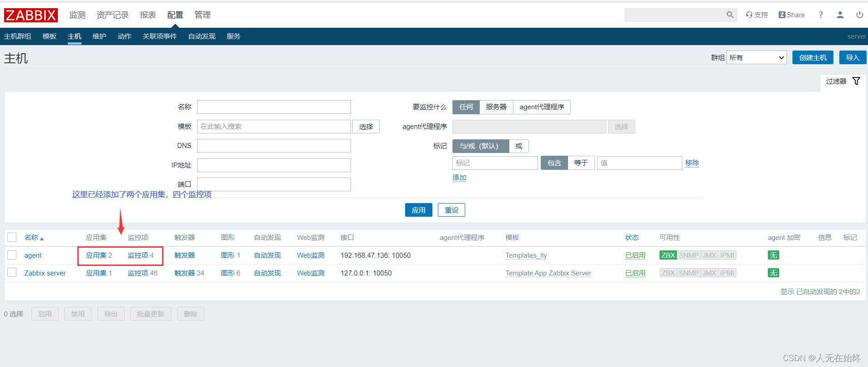Focus the DNS filter input

click(274, 146)
